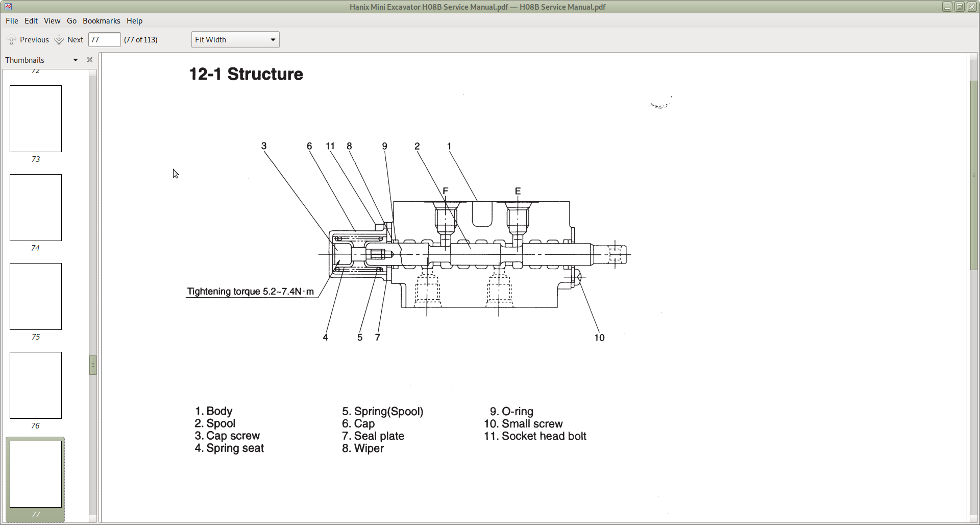Screen dimensions: 980x525
Task: Open the Thumbnails sidebar dropdown arrow
Action: (76, 60)
